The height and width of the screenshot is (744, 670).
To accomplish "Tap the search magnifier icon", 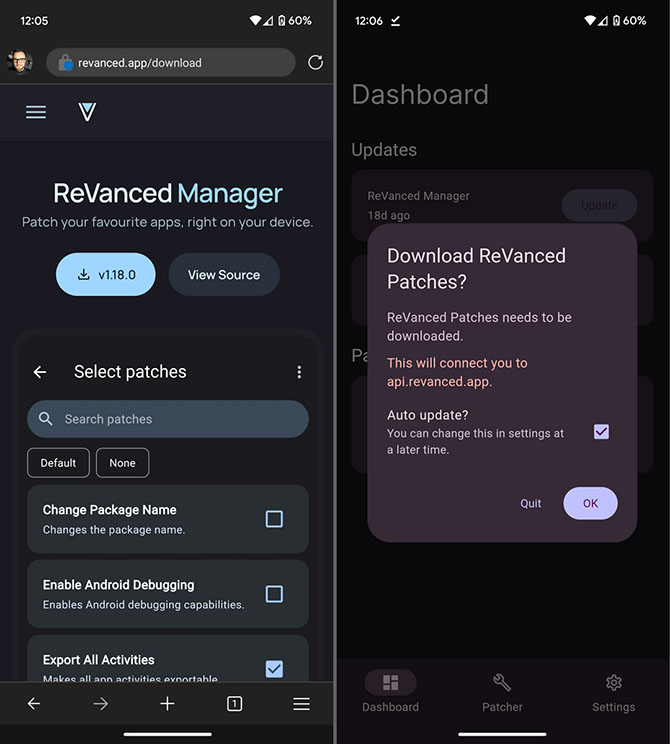I will click(46, 418).
